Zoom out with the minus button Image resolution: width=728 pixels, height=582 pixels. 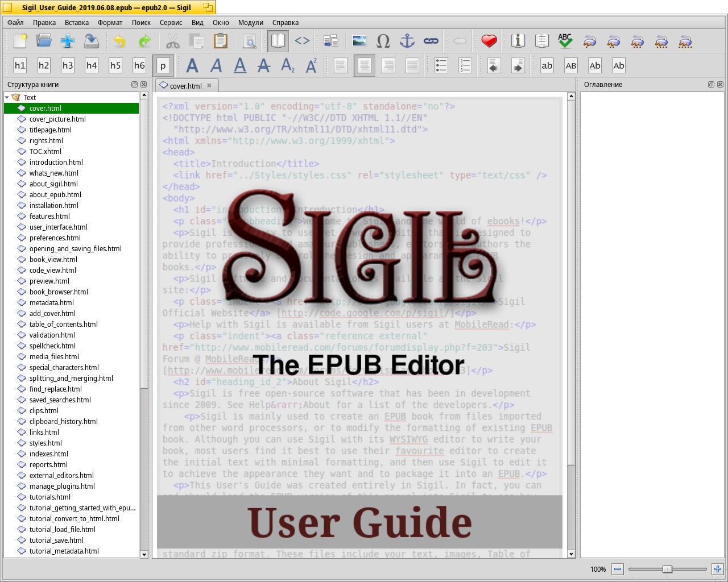click(x=618, y=569)
